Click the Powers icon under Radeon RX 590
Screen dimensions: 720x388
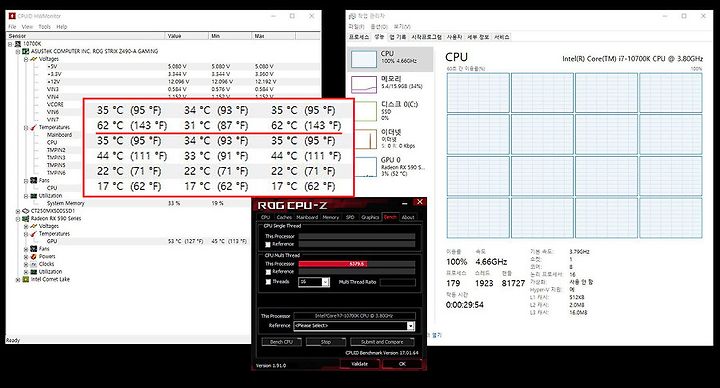pyautogui.click(x=34, y=256)
